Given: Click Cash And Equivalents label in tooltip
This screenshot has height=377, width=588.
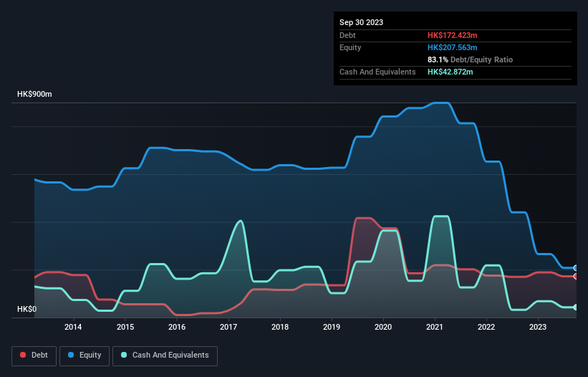Looking at the screenshot, I should (377, 72).
